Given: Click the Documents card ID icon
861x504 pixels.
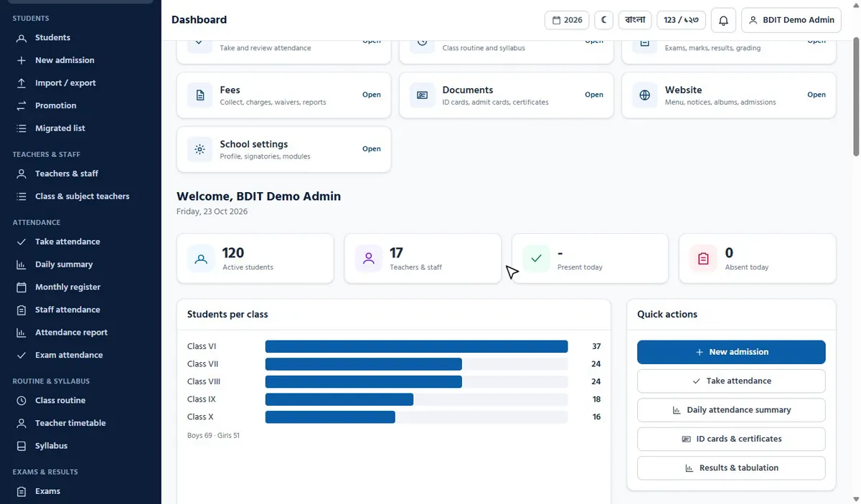Looking at the screenshot, I should tap(422, 95).
